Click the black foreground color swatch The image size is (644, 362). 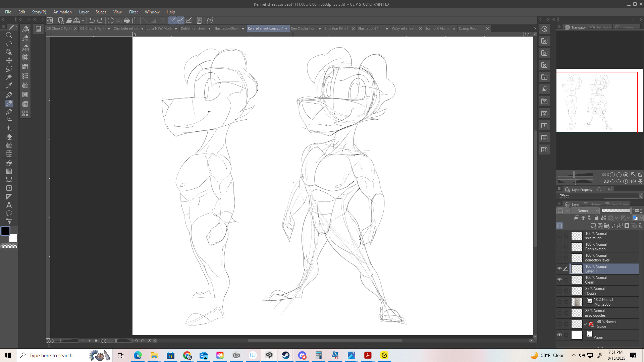(5, 231)
